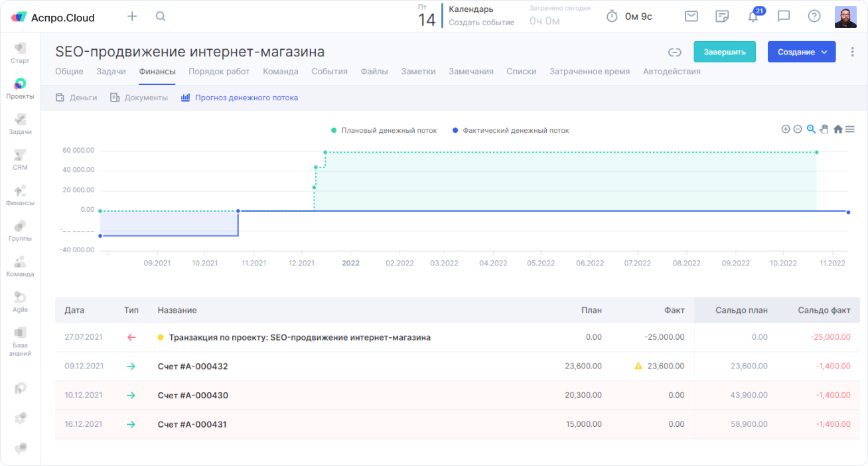Screen dimensions: 868x466
Task: Open the chat bubble icon
Action: pos(784,17)
